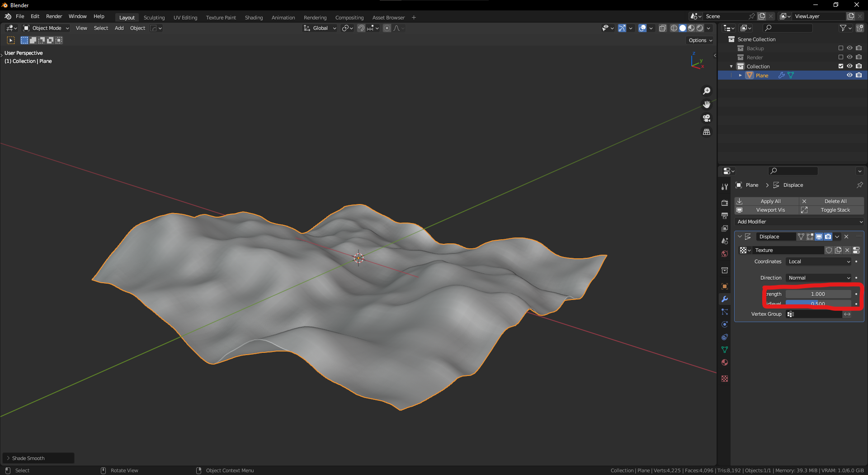Switch orthographic/perspective view grid icon

coord(706,132)
